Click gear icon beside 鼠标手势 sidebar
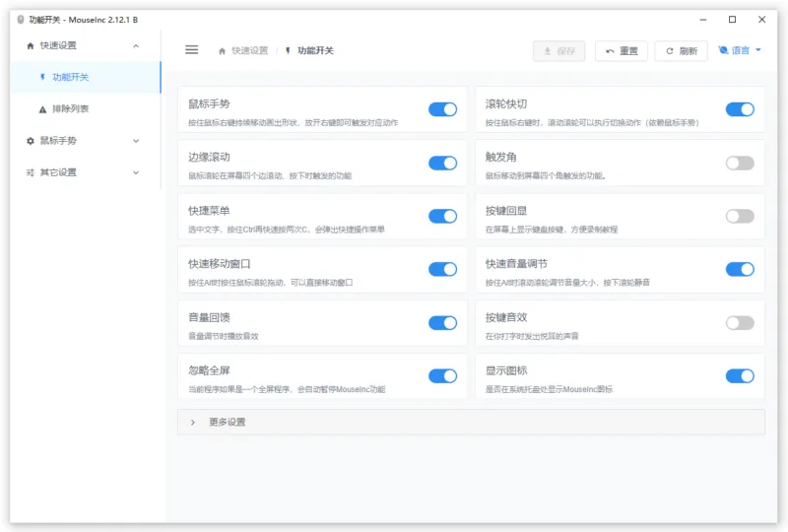The image size is (788, 532). 31,141
